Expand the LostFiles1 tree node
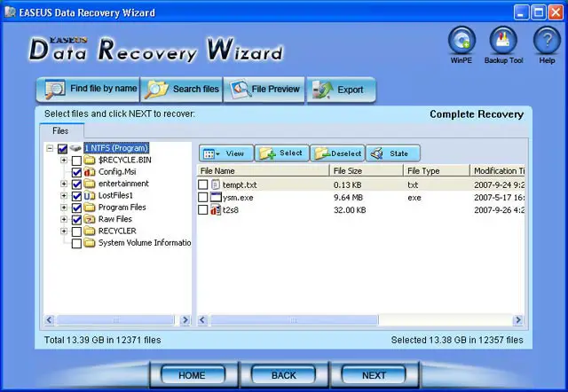The height and width of the screenshot is (392, 568). tap(64, 195)
